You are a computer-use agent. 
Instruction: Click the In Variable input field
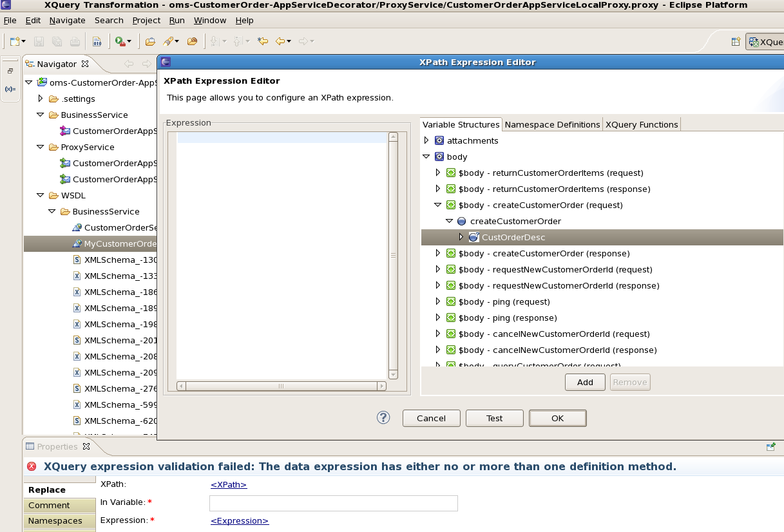pyautogui.click(x=334, y=503)
